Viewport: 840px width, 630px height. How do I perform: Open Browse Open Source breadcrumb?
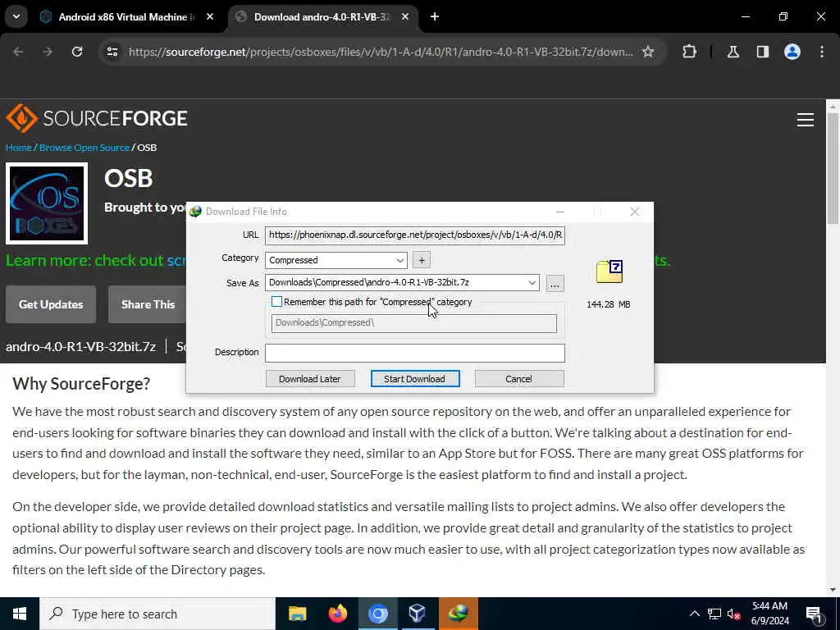tap(84, 148)
